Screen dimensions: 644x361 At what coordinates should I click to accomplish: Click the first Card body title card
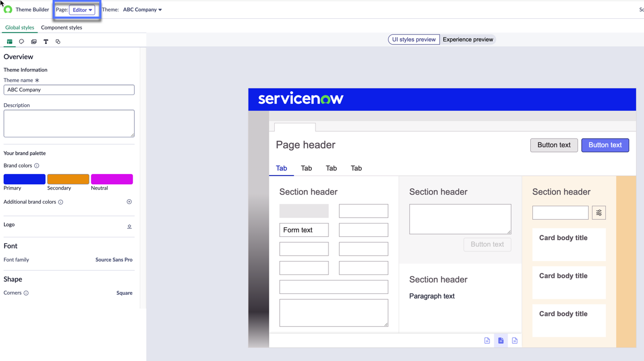[569, 244]
